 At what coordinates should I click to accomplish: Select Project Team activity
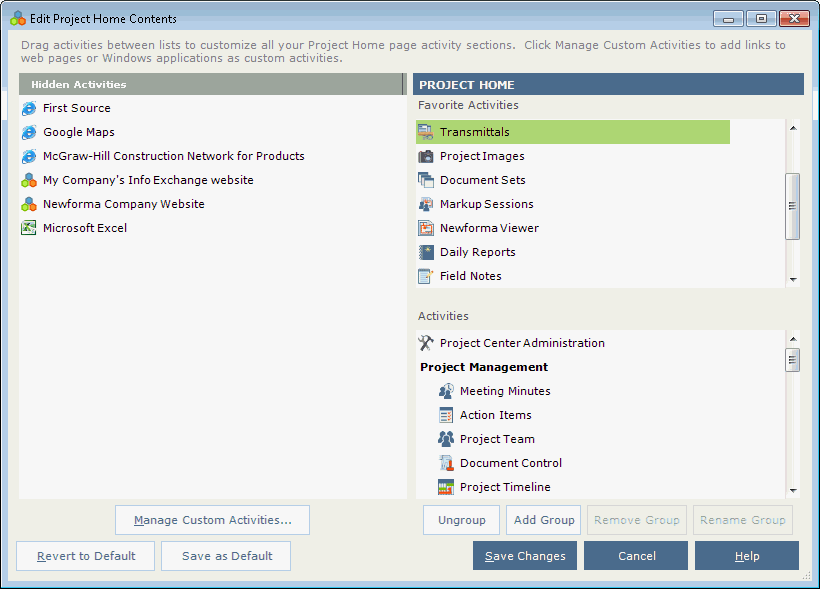pos(497,439)
